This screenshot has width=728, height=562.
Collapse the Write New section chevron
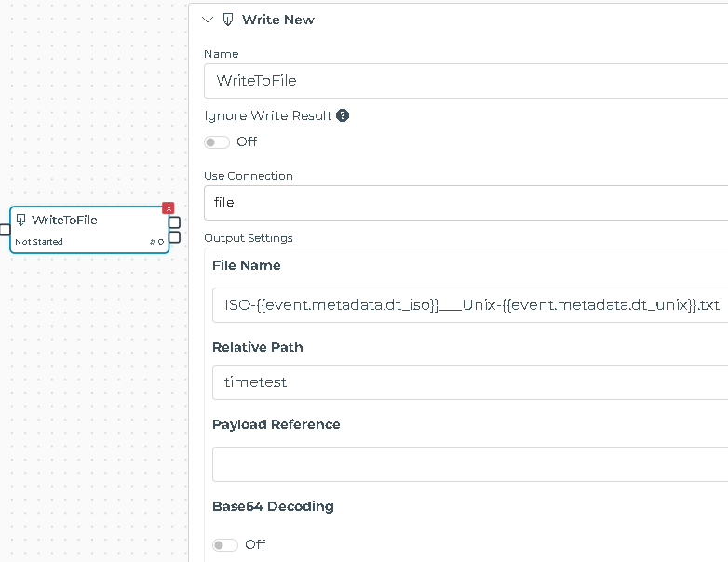(208, 20)
